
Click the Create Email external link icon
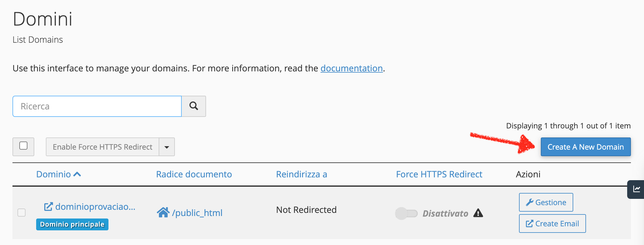(530, 223)
